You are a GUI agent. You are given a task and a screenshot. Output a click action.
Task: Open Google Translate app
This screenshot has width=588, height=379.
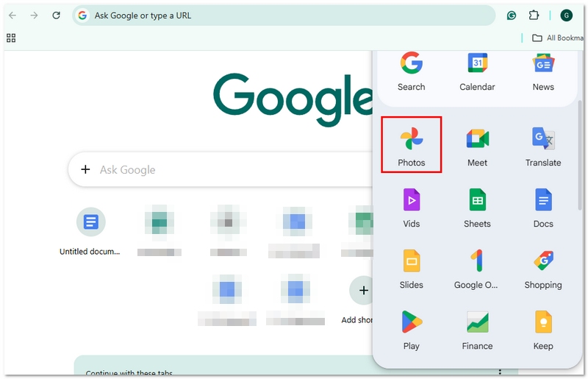(543, 146)
